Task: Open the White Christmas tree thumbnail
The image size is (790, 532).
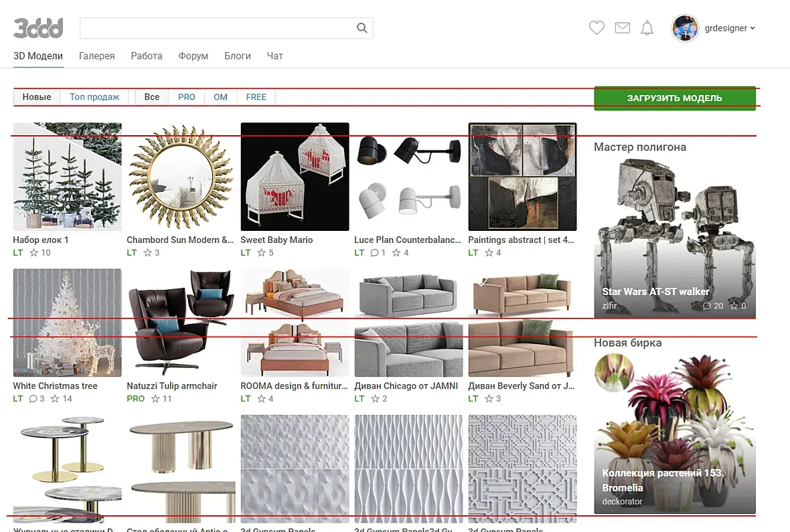Action: 67,323
